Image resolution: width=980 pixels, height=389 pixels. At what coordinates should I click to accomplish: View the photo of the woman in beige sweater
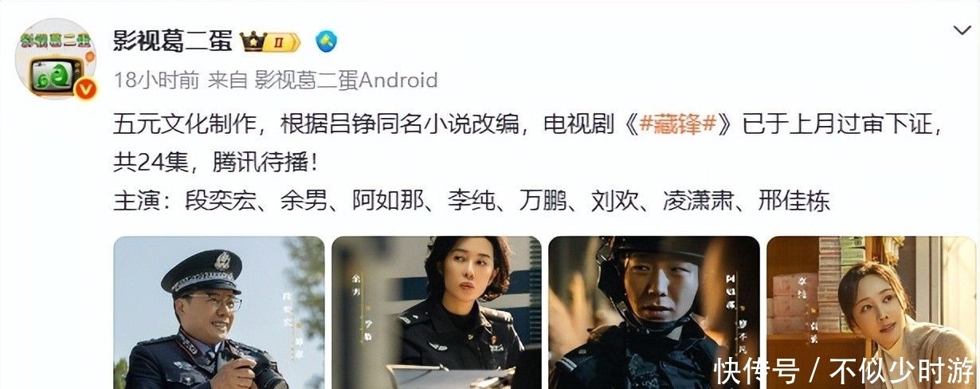[x=872, y=312]
